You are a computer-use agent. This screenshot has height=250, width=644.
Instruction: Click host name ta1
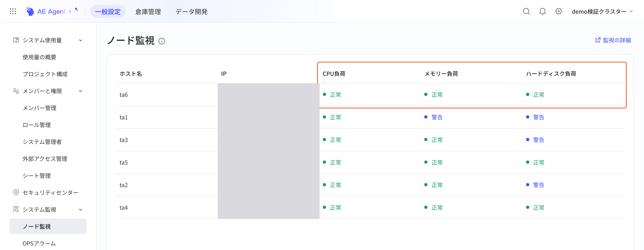[124, 117]
